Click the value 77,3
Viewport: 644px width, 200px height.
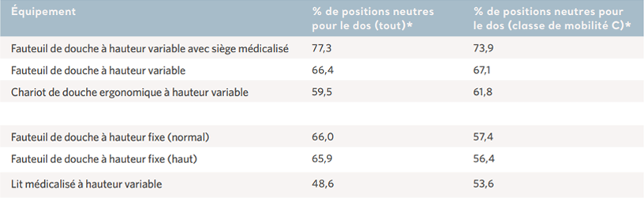point(322,48)
